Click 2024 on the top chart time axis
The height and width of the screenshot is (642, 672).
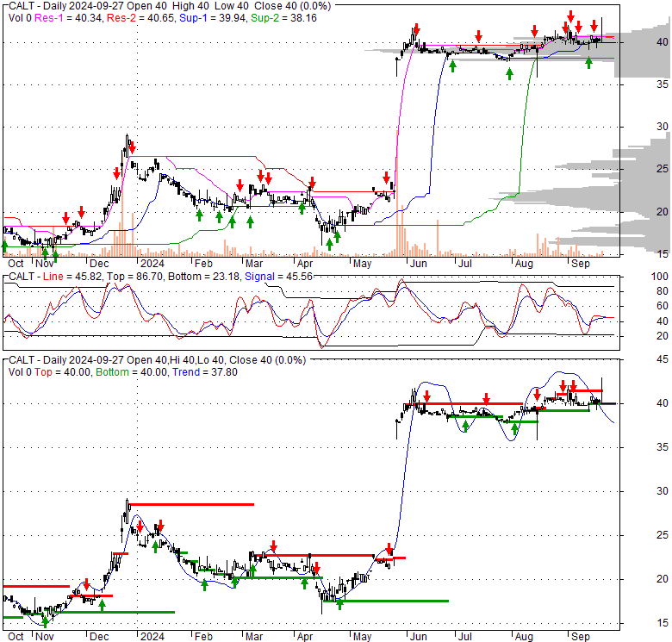(x=152, y=264)
